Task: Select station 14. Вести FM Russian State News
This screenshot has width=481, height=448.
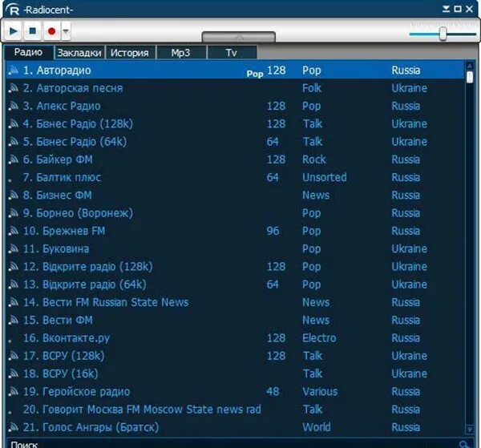Action: 235,302
